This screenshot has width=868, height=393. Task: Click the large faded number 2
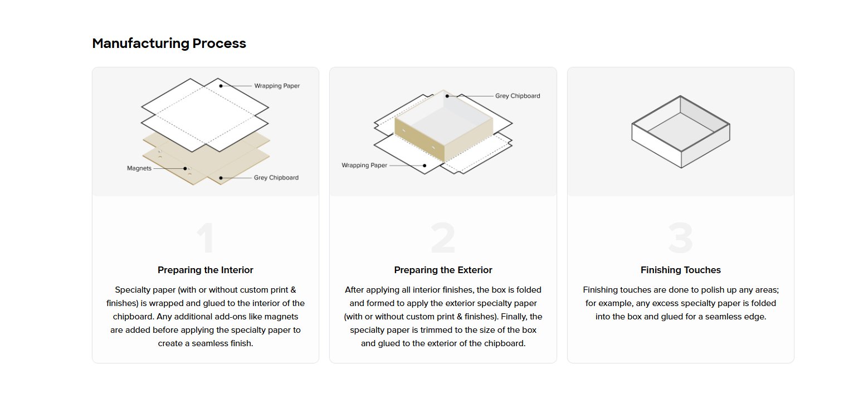[443, 240]
